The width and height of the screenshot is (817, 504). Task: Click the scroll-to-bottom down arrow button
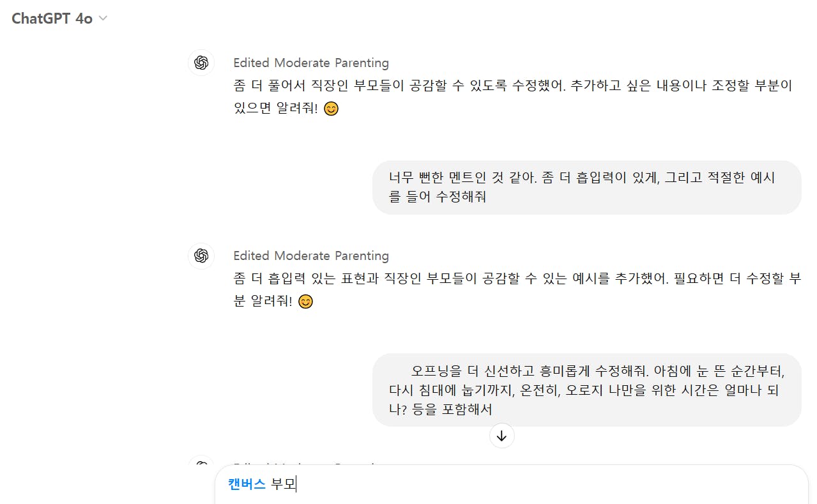tap(501, 436)
